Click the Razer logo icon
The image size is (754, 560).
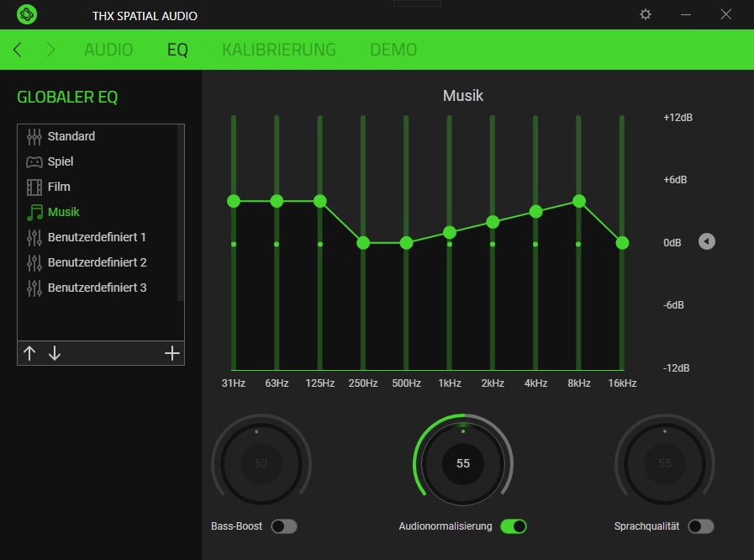[x=27, y=14]
